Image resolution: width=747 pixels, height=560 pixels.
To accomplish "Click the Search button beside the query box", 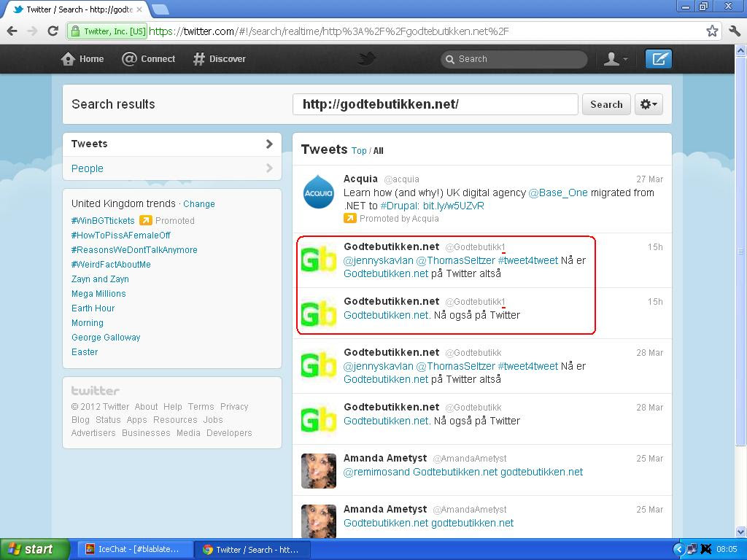I will 606,104.
